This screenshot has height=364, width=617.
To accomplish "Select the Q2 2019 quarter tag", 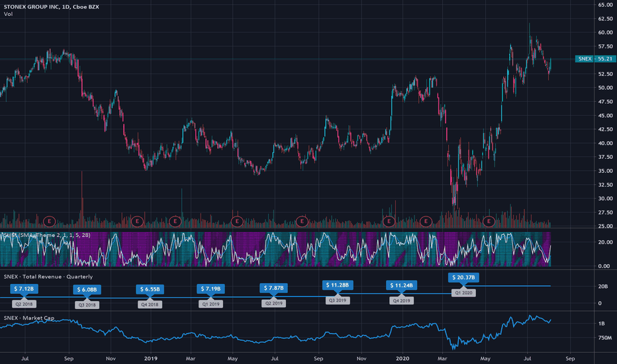I will [273, 303].
